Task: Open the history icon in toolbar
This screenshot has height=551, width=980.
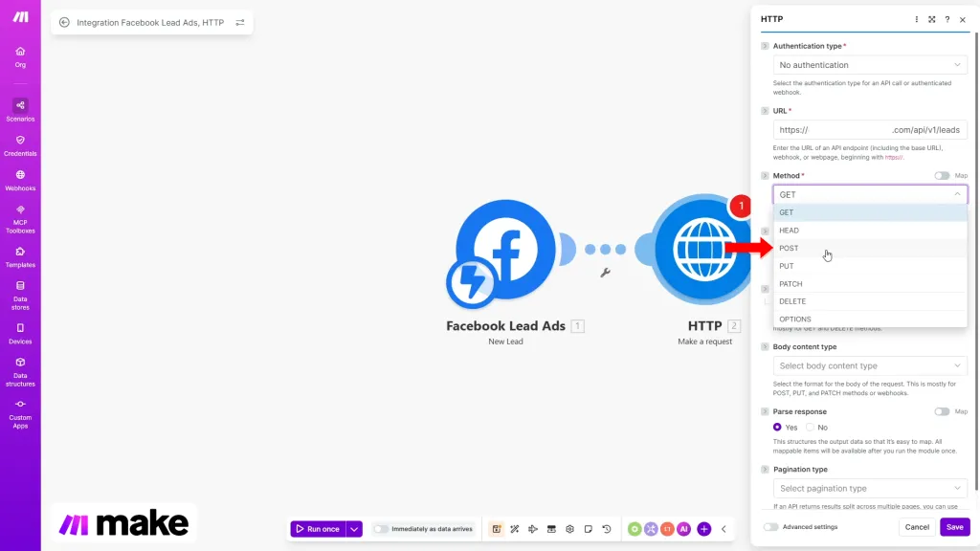Action: [606, 529]
